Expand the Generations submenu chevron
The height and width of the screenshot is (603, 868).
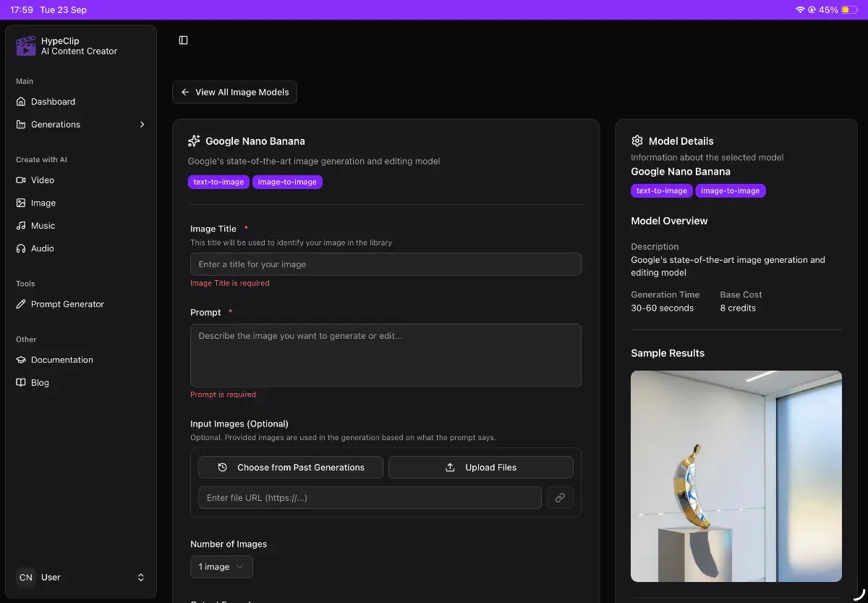point(142,125)
